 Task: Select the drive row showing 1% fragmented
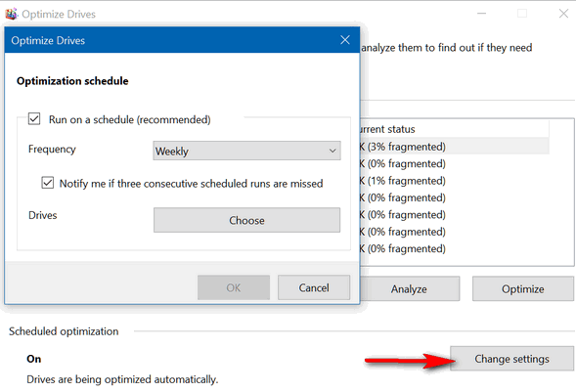[455, 181]
